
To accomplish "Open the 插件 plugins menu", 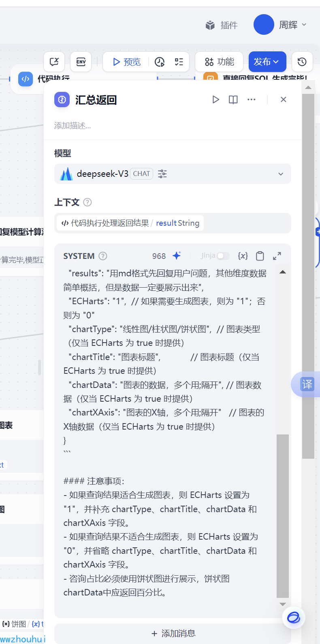I will point(221,25).
